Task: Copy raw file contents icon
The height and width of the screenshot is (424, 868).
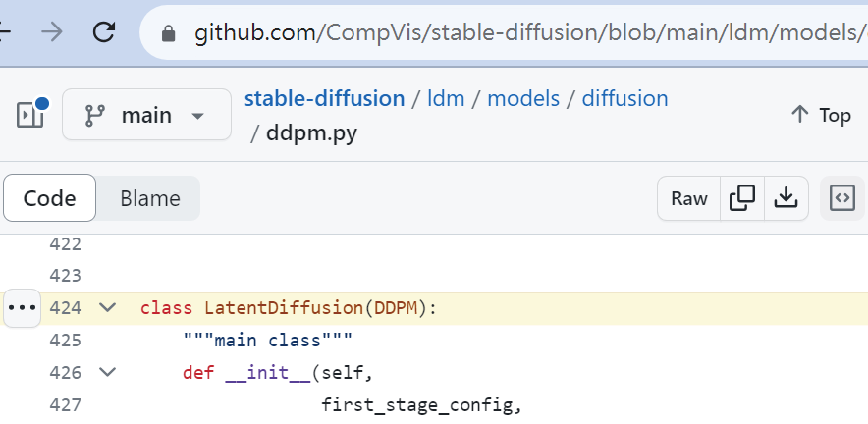Action: coord(742,198)
